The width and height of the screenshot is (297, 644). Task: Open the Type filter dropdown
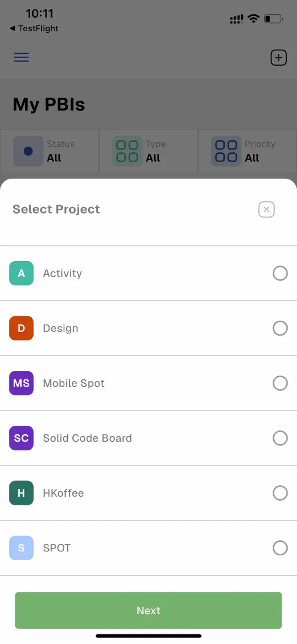(x=148, y=151)
